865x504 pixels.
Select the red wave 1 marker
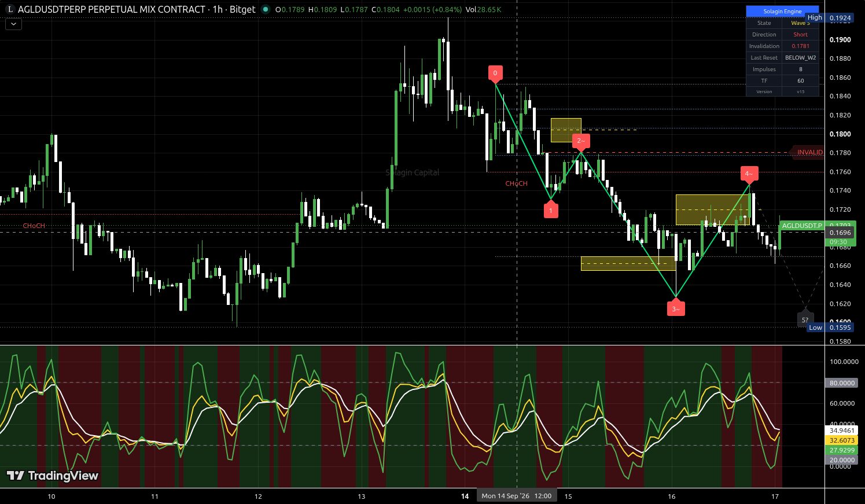pos(551,211)
